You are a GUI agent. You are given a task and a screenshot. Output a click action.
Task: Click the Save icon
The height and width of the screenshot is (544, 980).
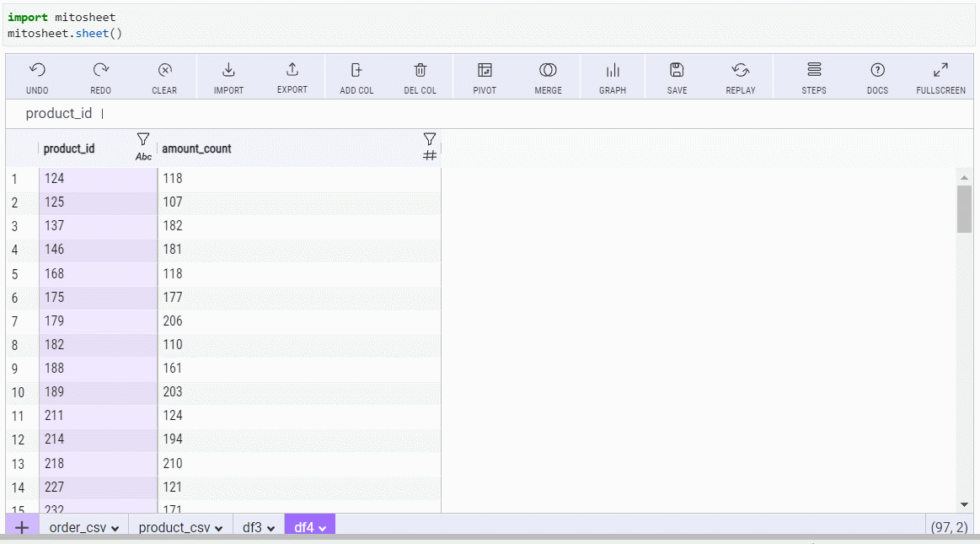click(x=677, y=71)
